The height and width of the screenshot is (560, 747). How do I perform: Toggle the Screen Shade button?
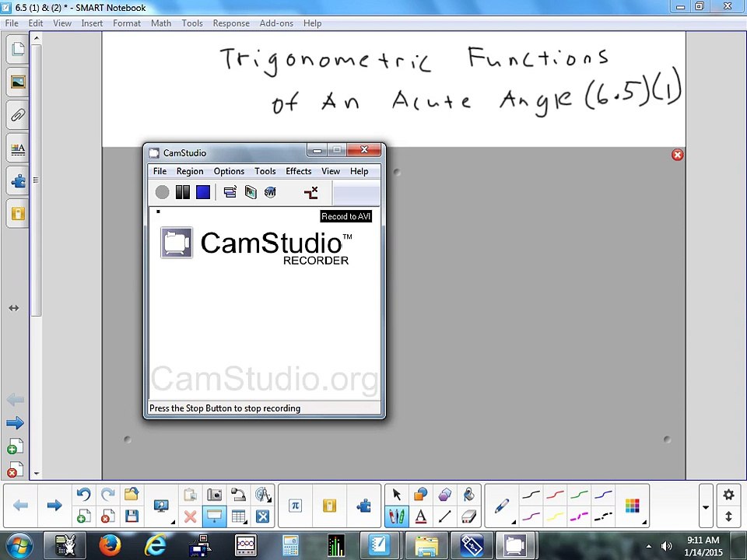[x=215, y=516]
